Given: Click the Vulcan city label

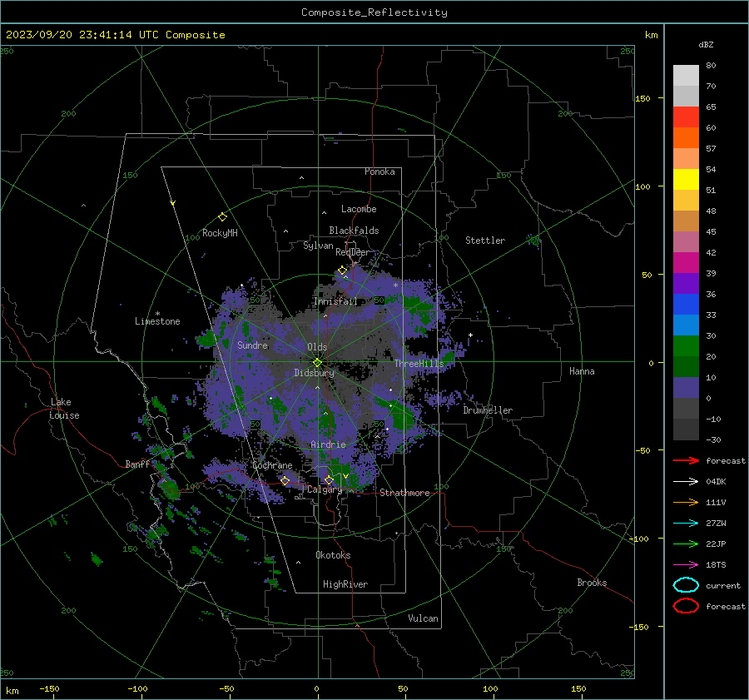Looking at the screenshot, I should pos(423,618).
